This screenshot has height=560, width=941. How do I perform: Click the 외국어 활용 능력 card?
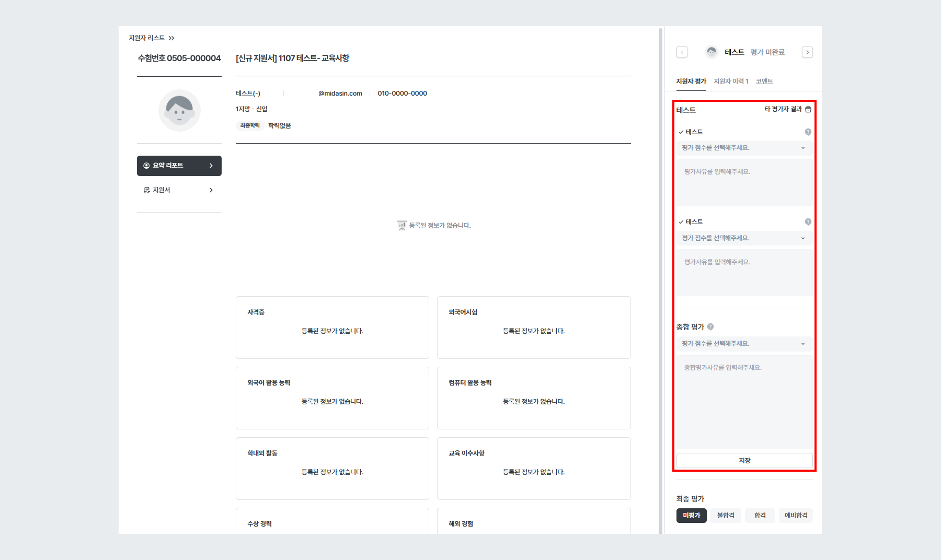332,398
